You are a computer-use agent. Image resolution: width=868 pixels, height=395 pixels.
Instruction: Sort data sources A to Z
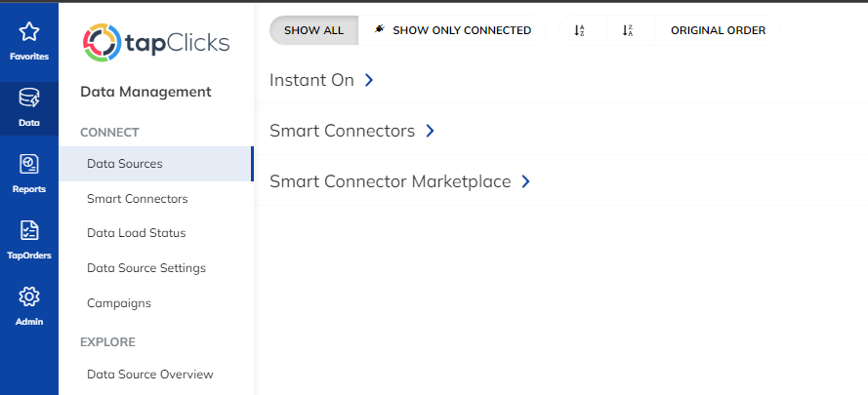point(579,30)
